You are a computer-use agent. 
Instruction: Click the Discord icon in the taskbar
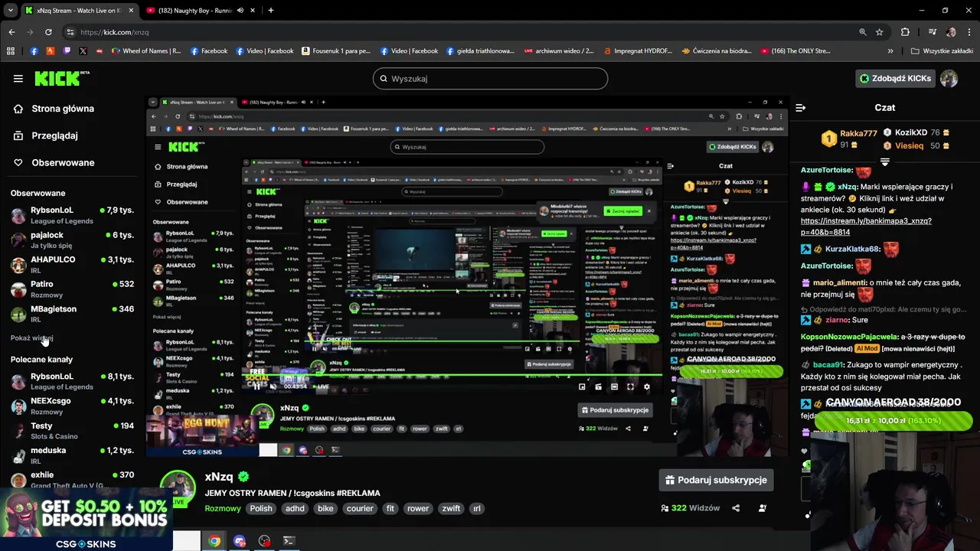240,541
